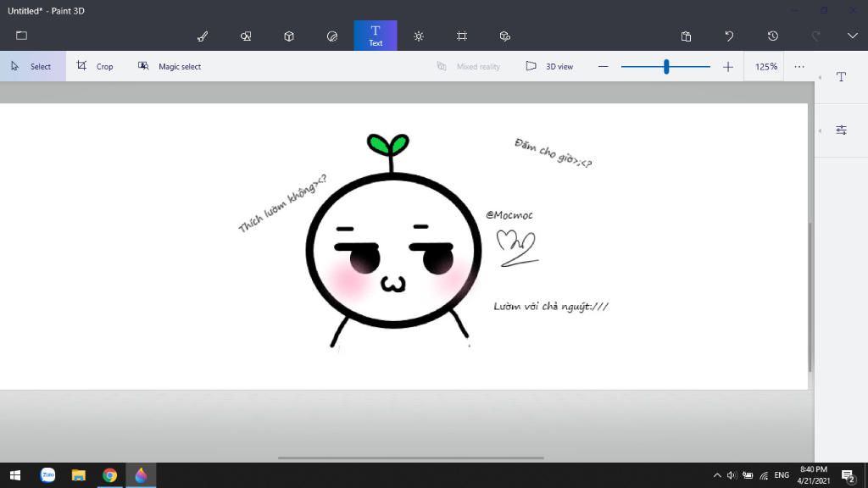
Task: Click the Paint 3D taskbar icon
Action: [x=142, y=475]
